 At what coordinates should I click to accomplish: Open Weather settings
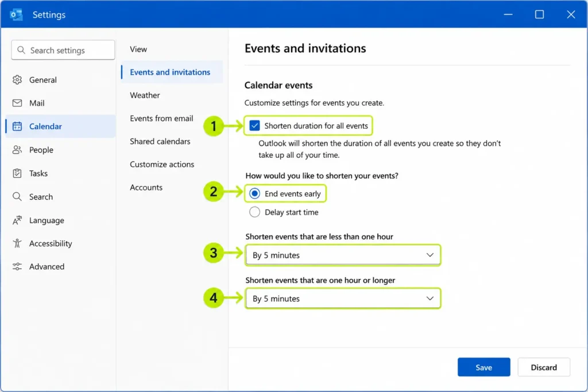(145, 95)
